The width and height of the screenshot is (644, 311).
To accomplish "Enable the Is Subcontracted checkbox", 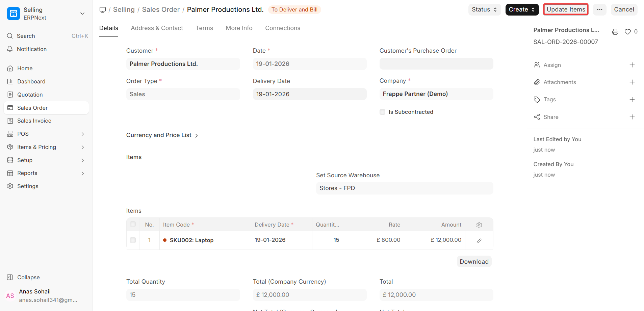I will 382,112.
